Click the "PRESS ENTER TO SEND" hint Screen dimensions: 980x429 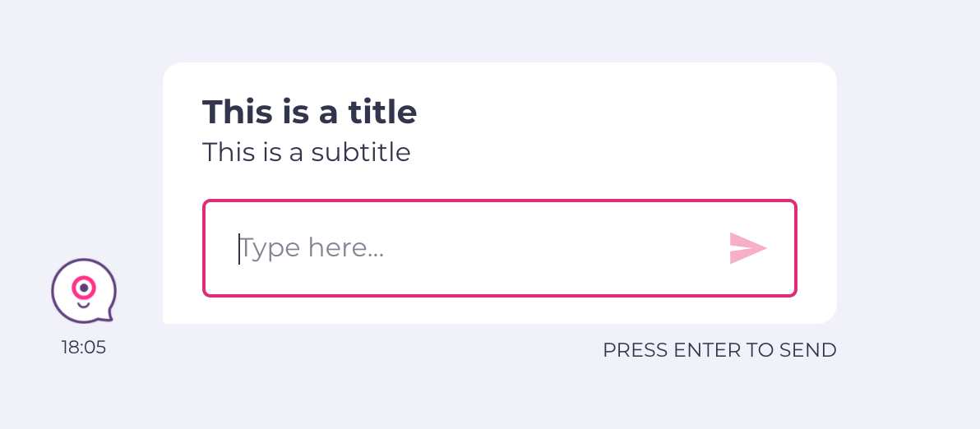pyautogui.click(x=719, y=350)
